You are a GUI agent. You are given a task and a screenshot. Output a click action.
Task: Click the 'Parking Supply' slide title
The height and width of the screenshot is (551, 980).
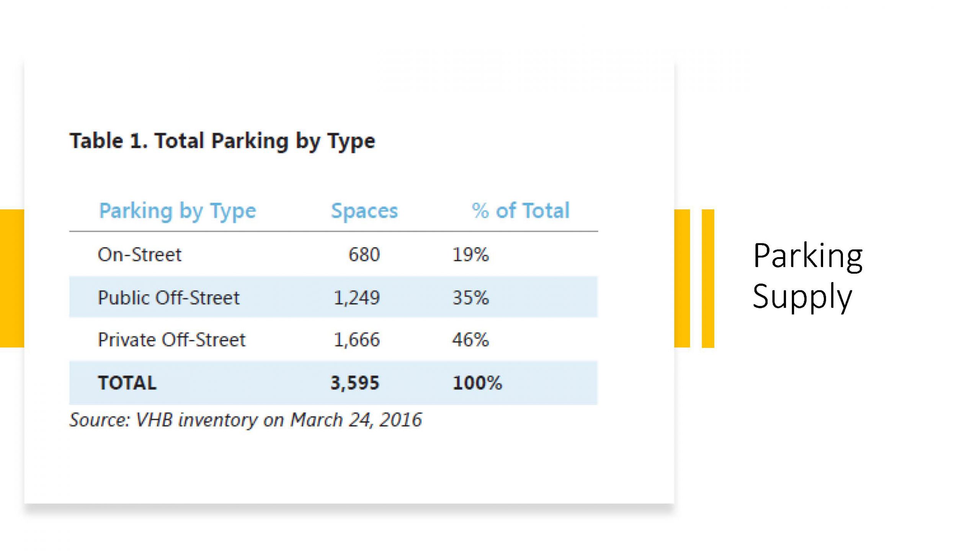coord(807,275)
